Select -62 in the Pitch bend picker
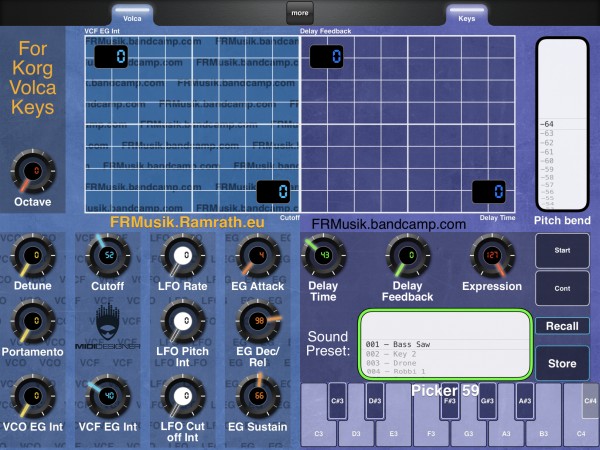Screen dimensions: 600x450 (x=562, y=143)
